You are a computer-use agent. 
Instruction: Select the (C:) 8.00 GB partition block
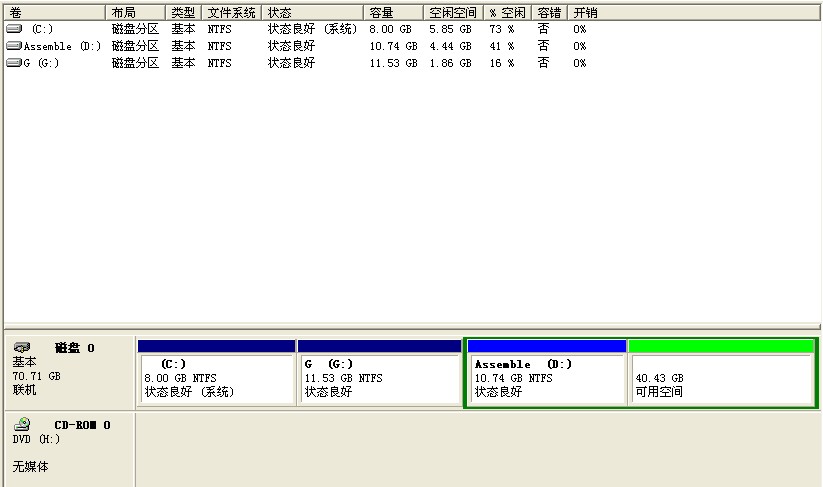[216, 379]
